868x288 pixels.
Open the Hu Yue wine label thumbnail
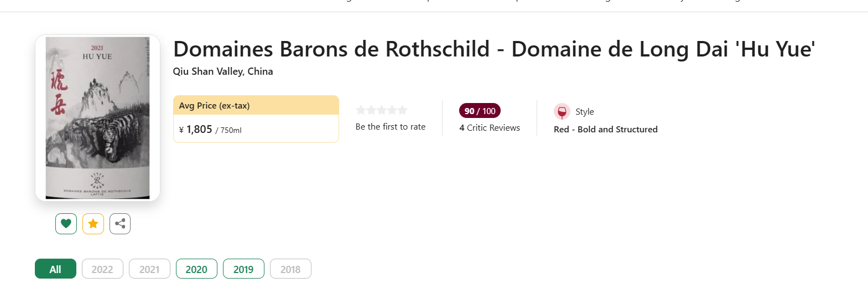coord(97,118)
